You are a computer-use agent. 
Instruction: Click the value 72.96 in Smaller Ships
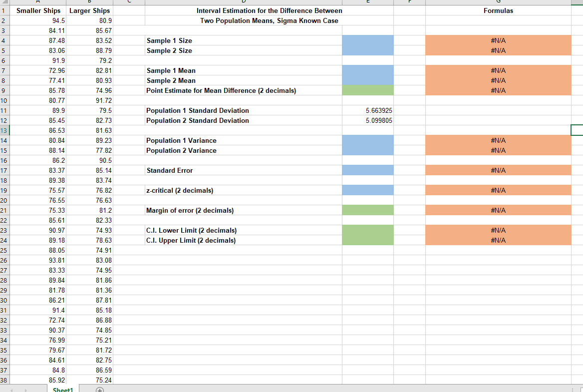pyautogui.click(x=56, y=70)
